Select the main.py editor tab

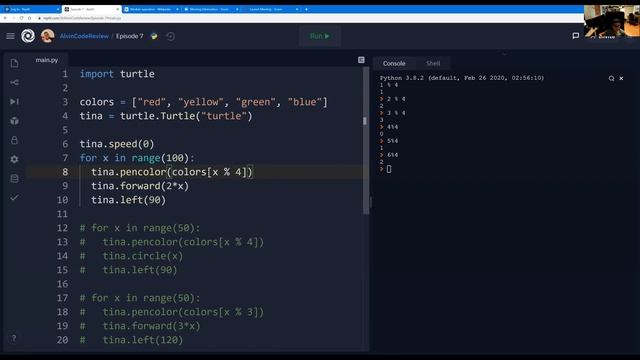pos(47,60)
